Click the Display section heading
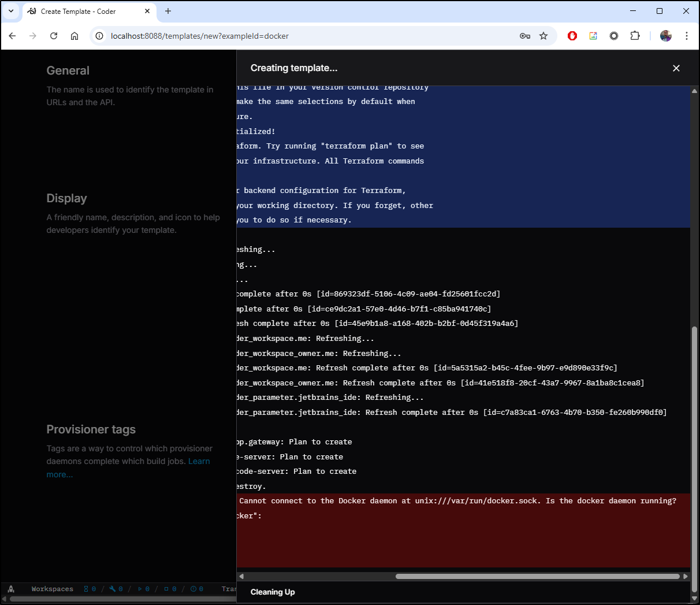Viewport: 700px width, 605px height. [x=67, y=198]
